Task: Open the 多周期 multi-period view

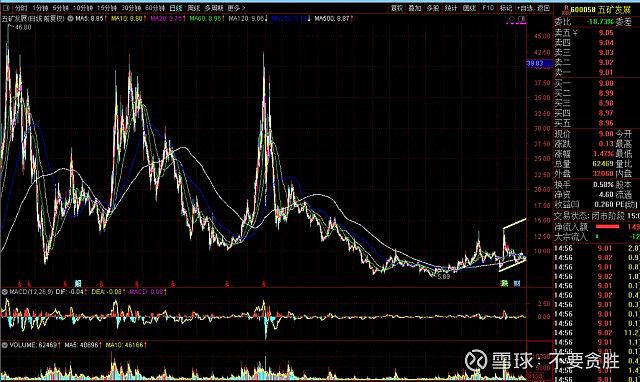Action: [x=214, y=8]
